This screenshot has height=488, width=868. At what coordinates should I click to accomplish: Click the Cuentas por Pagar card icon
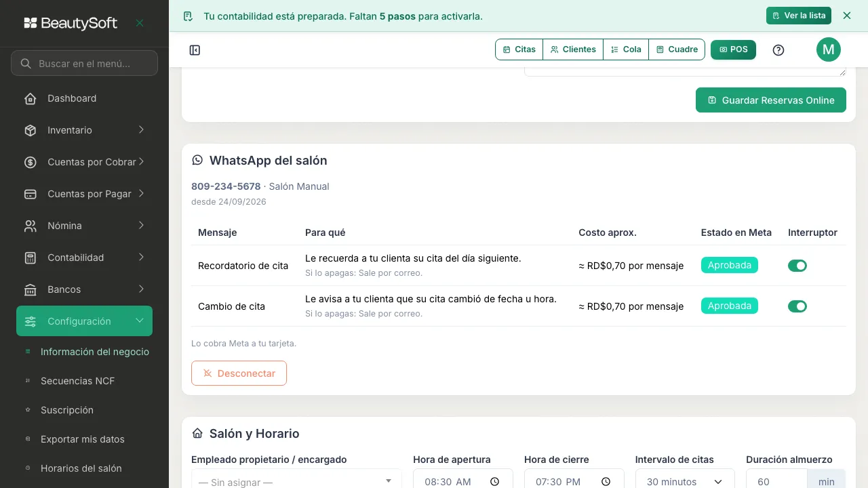[31, 194]
